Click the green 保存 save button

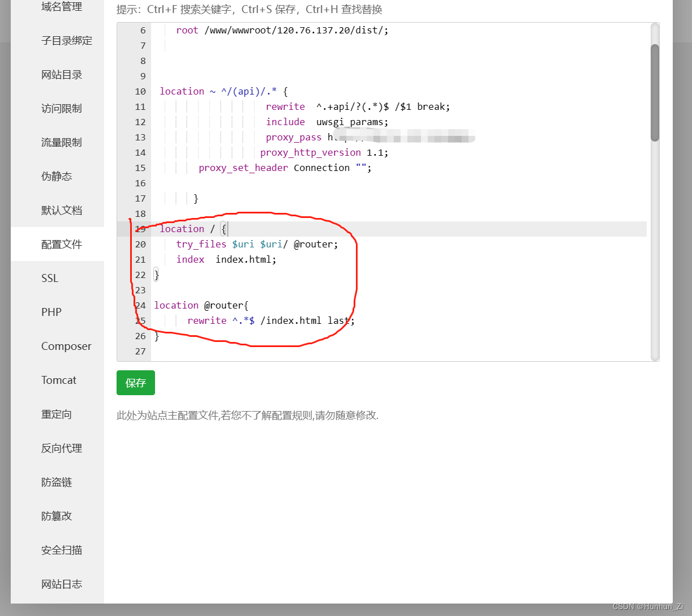click(135, 383)
